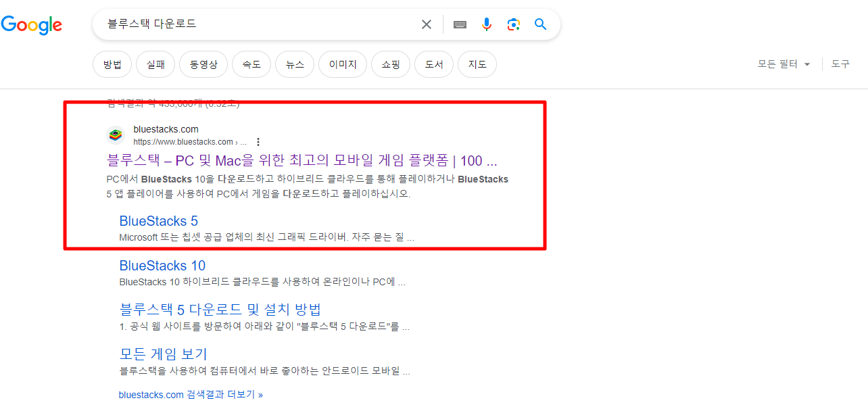Click the BlueStacks favicon in first result
Viewport: 868px width, 411px height.
click(x=116, y=135)
